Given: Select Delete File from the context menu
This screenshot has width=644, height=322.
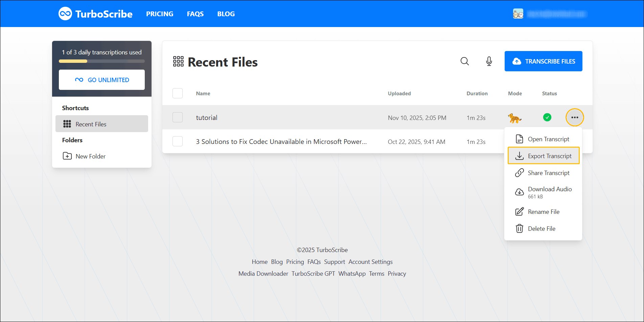Looking at the screenshot, I should [542, 228].
